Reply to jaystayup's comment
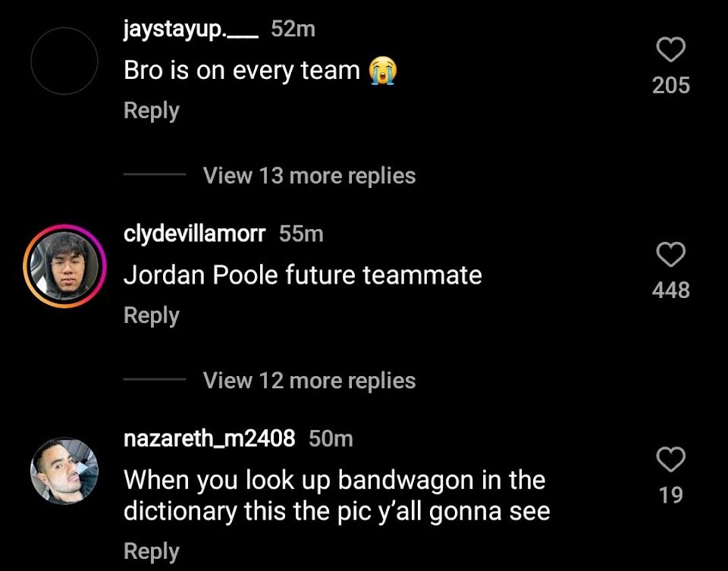This screenshot has height=571, width=728. (x=152, y=111)
